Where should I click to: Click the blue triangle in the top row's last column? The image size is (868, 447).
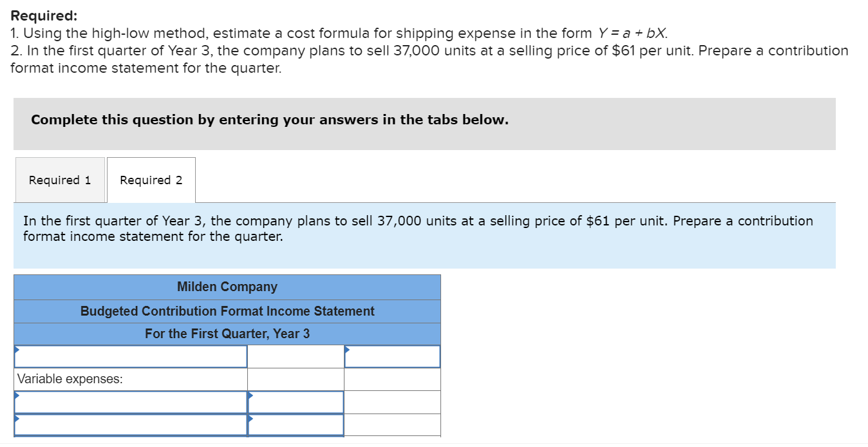tap(347, 350)
